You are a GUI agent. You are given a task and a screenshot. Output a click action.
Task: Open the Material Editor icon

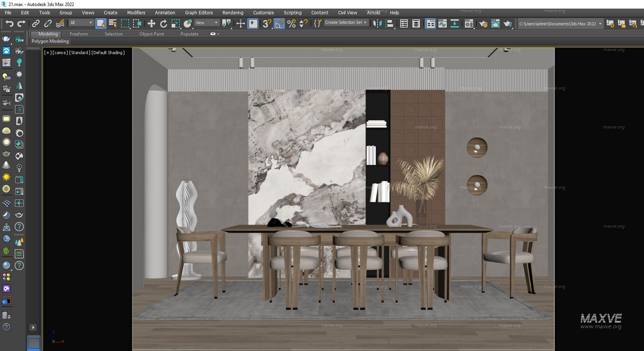[x=469, y=23]
